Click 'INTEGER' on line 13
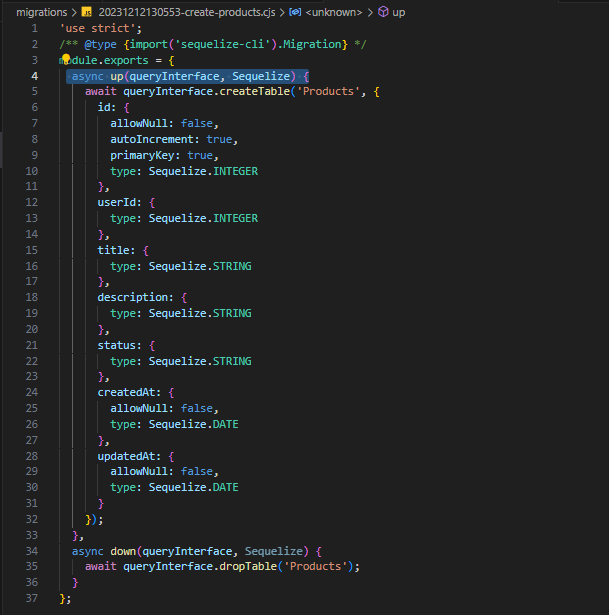Image resolution: width=609 pixels, height=615 pixels. [x=235, y=218]
